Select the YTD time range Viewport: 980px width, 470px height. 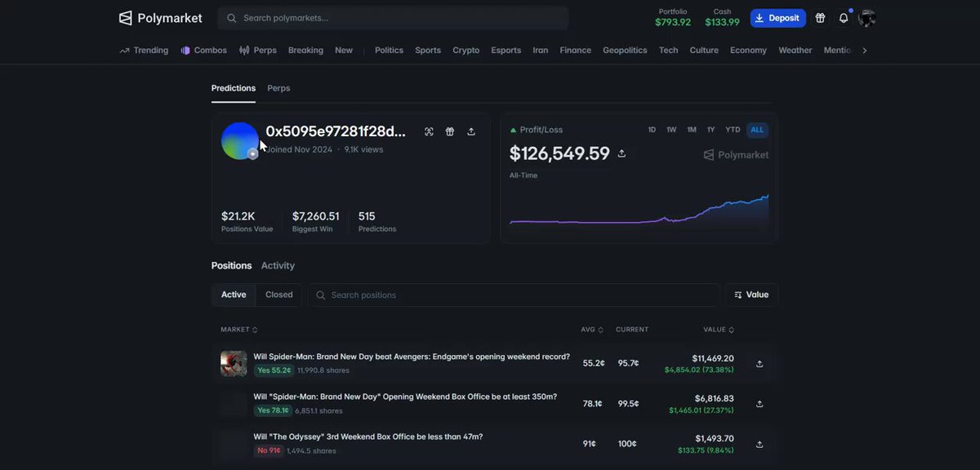pyautogui.click(x=733, y=130)
